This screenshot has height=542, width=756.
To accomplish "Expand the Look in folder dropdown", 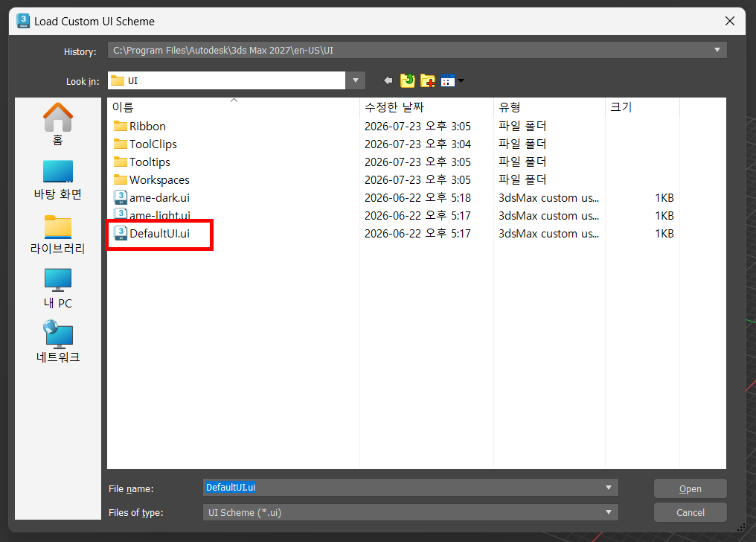I will pyautogui.click(x=356, y=80).
